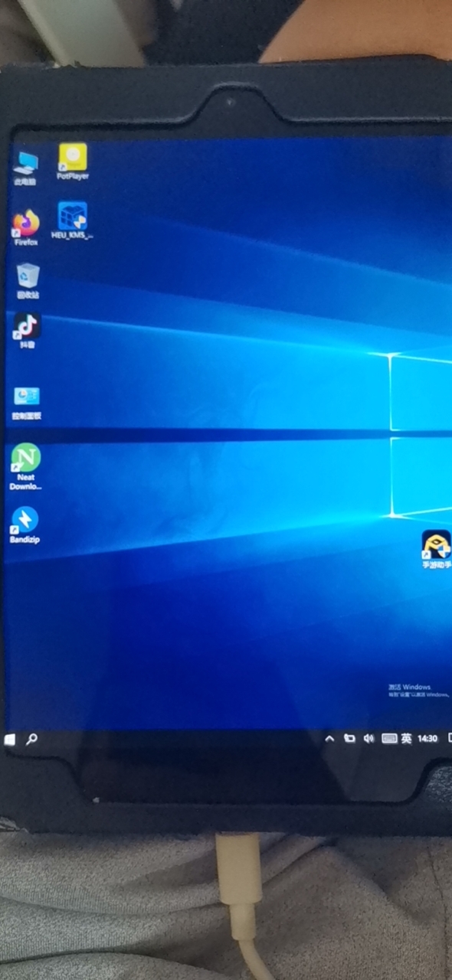Click the taskbar search magnifier
452x980 pixels.
click(x=31, y=740)
